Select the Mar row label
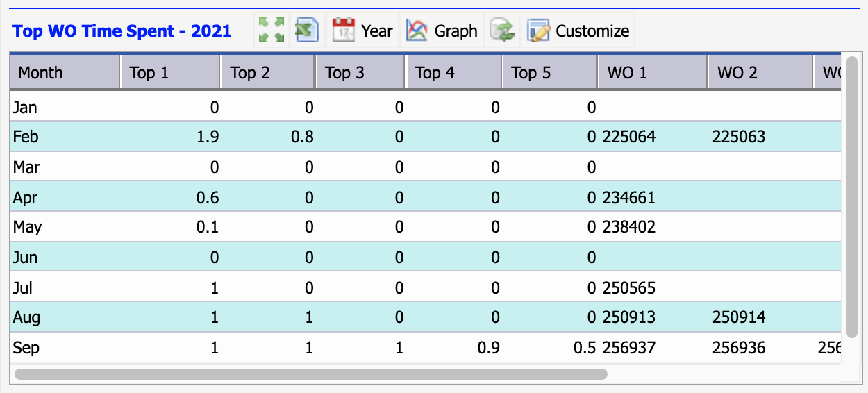 26,167
